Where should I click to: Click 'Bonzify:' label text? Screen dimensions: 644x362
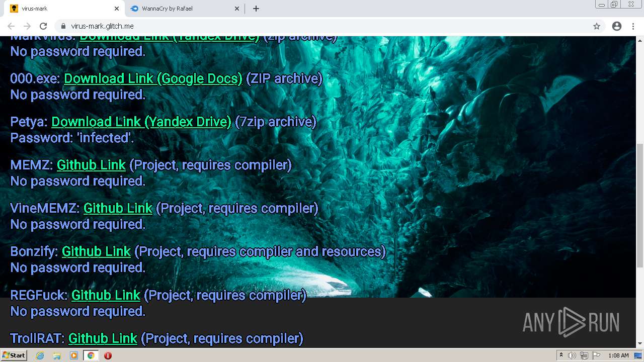[34, 251]
